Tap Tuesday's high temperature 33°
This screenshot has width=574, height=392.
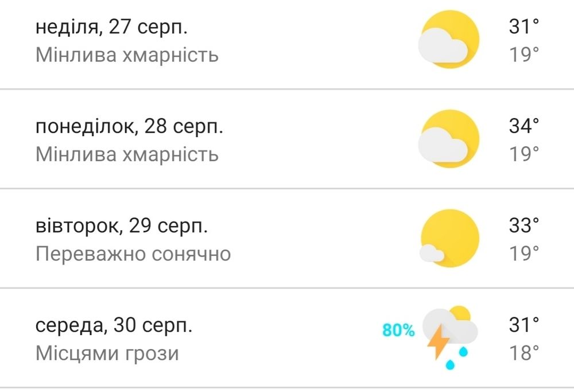[524, 226]
